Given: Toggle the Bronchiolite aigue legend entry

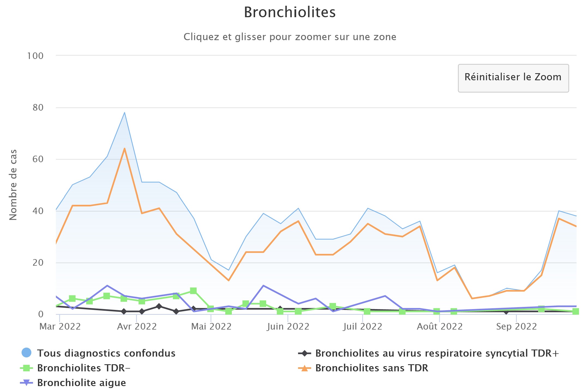Looking at the screenshot, I should [82, 383].
